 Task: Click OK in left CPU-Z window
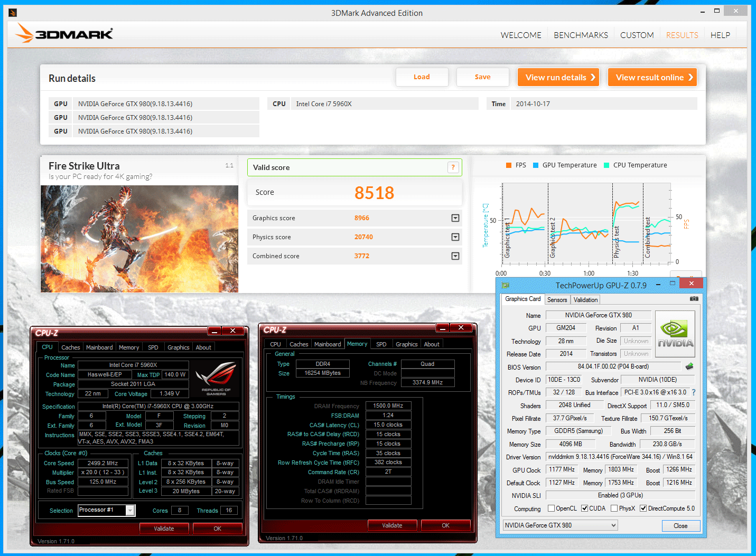pos(217,529)
